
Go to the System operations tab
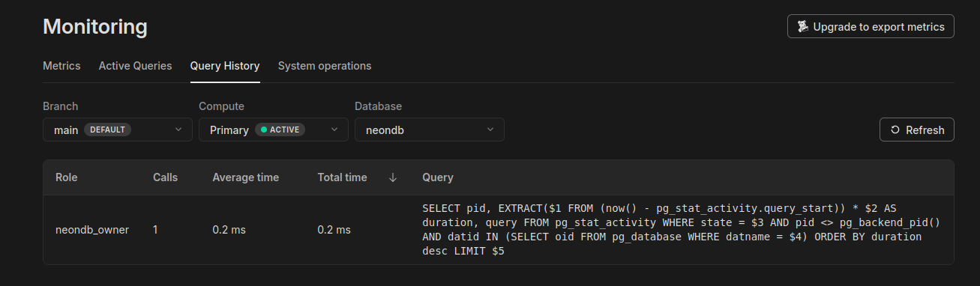point(325,66)
